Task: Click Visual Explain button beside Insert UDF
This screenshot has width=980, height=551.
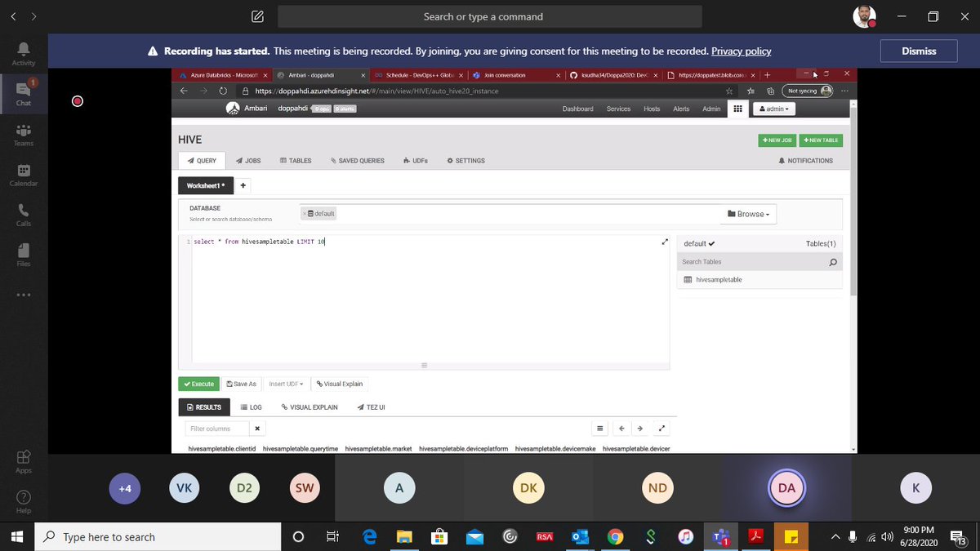Action: pos(340,384)
